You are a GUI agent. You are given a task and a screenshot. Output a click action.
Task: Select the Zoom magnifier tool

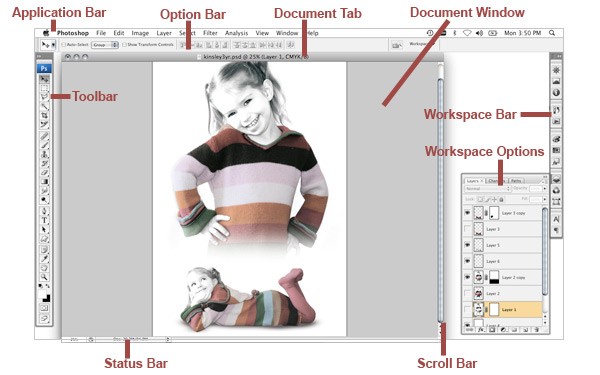point(44,277)
